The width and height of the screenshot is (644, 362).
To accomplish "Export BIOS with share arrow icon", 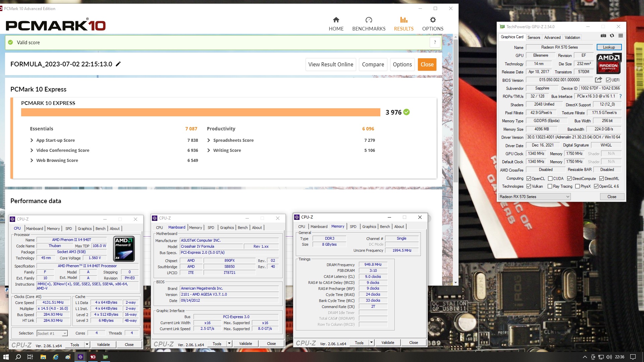I will click(x=598, y=80).
